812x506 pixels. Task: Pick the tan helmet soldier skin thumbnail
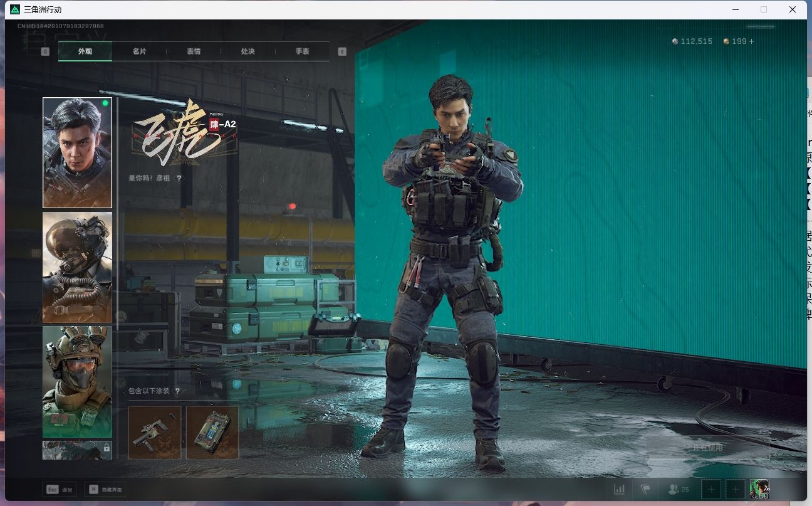point(77,381)
